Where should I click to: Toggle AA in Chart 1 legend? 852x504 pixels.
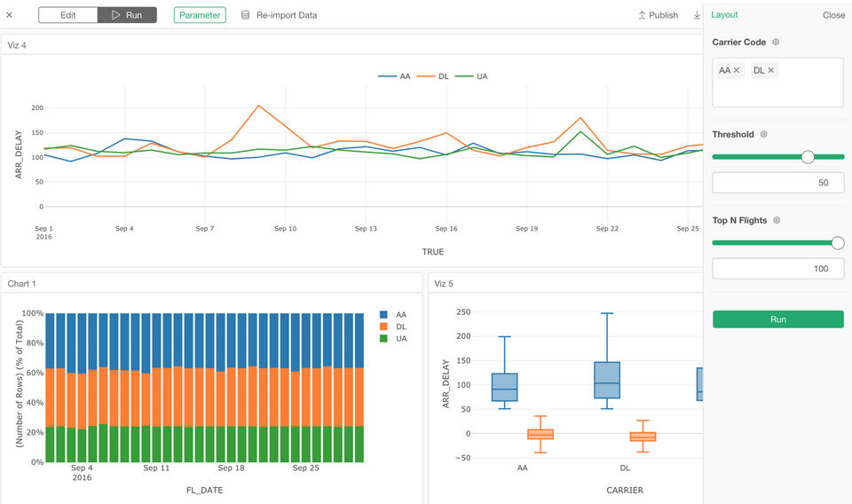(393, 314)
